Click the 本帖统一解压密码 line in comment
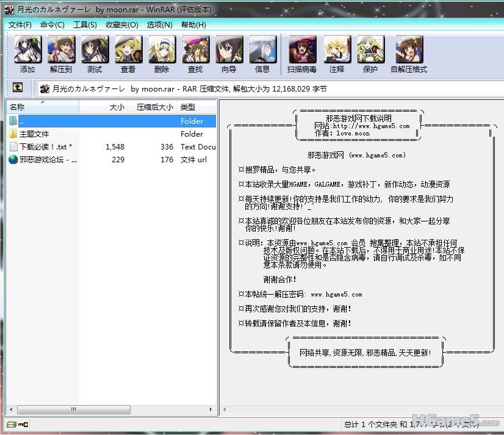 pos(300,294)
